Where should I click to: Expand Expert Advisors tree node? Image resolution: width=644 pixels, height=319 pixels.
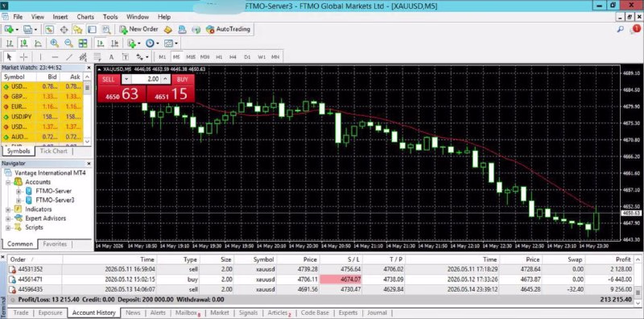click(8, 218)
